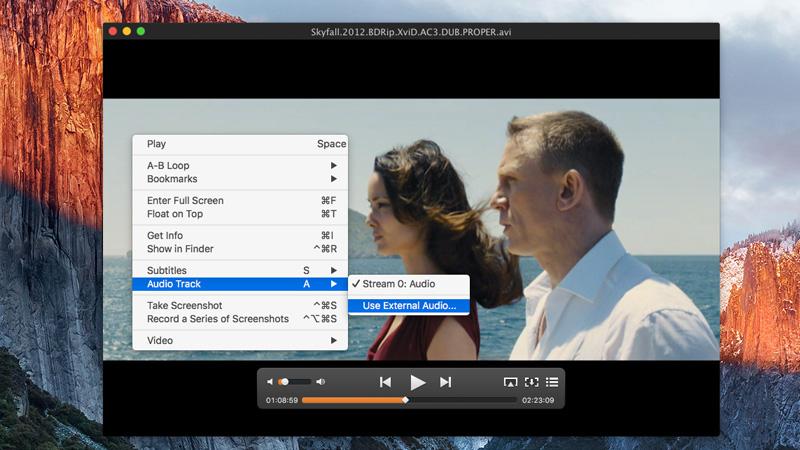The image size is (800, 450).
Task: Click total duration 02:23:09
Action: click(538, 401)
